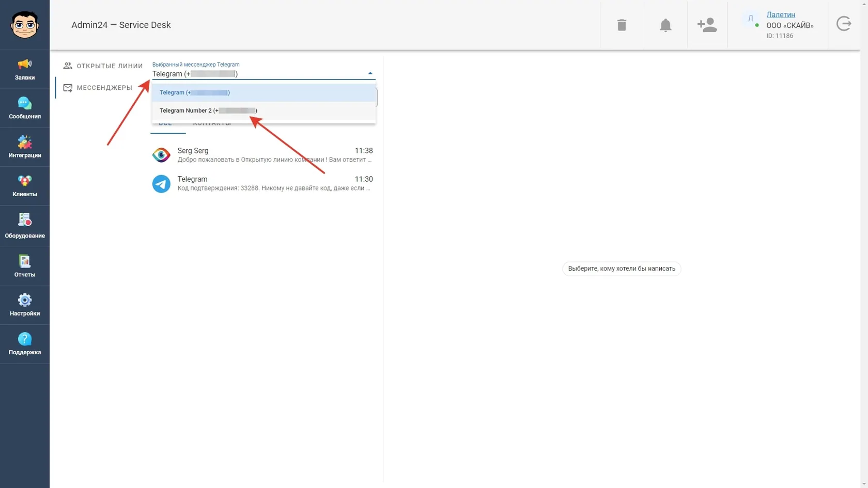The height and width of the screenshot is (488, 868).
Task: Click the add user icon
Action: click(x=707, y=25)
